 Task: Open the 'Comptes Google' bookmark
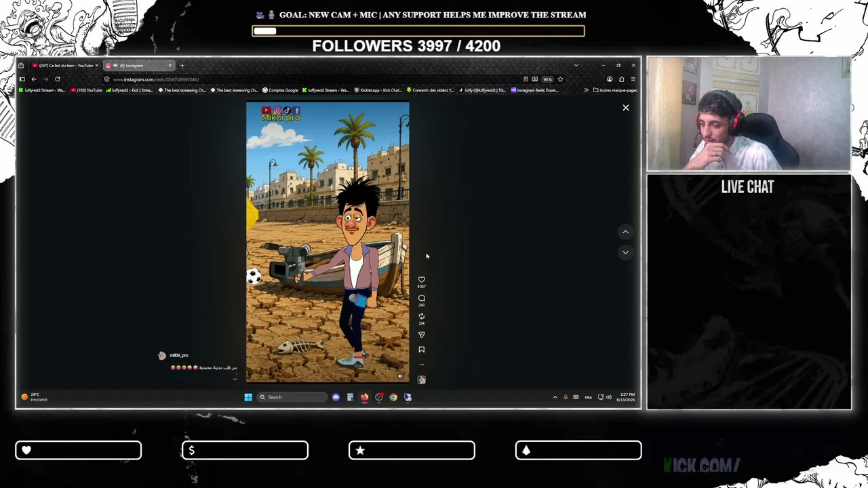click(x=281, y=90)
